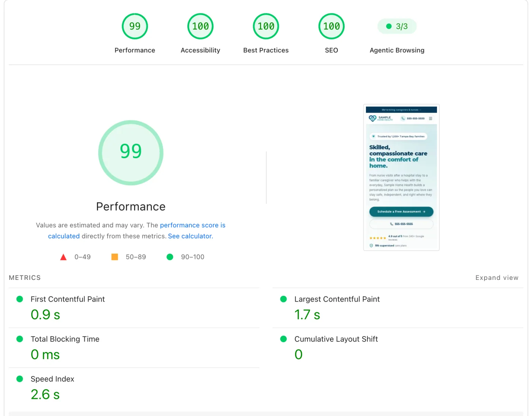The width and height of the screenshot is (532, 416).
Task: Click the "Values are estimated and may vary." text
Action: [x=90, y=225]
